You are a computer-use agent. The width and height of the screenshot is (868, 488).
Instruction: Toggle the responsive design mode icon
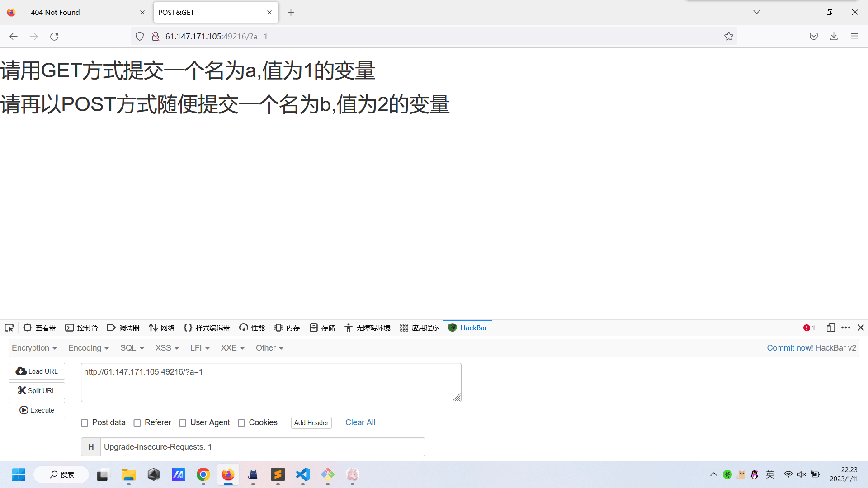830,328
